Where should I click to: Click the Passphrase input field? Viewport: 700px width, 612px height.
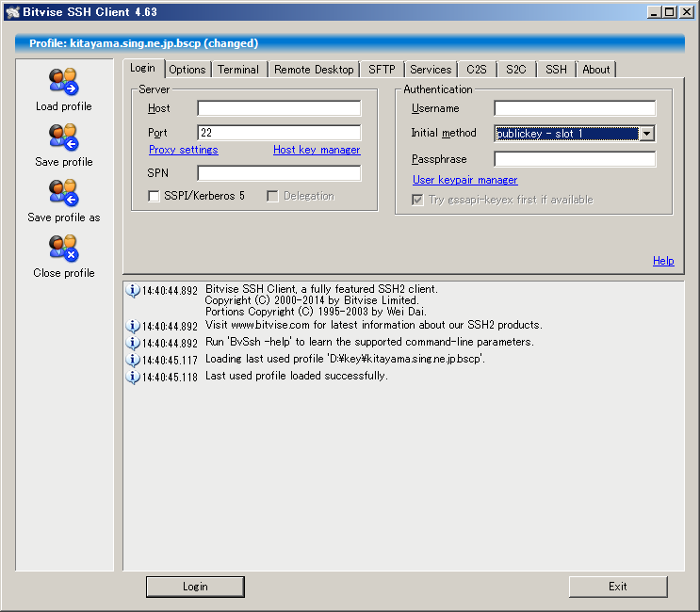click(x=575, y=159)
